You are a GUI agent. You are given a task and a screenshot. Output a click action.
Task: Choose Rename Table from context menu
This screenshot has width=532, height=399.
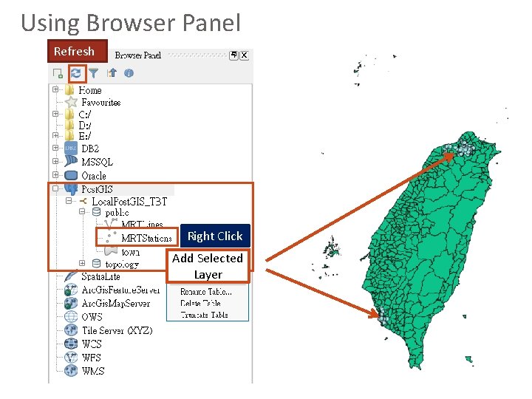click(206, 292)
